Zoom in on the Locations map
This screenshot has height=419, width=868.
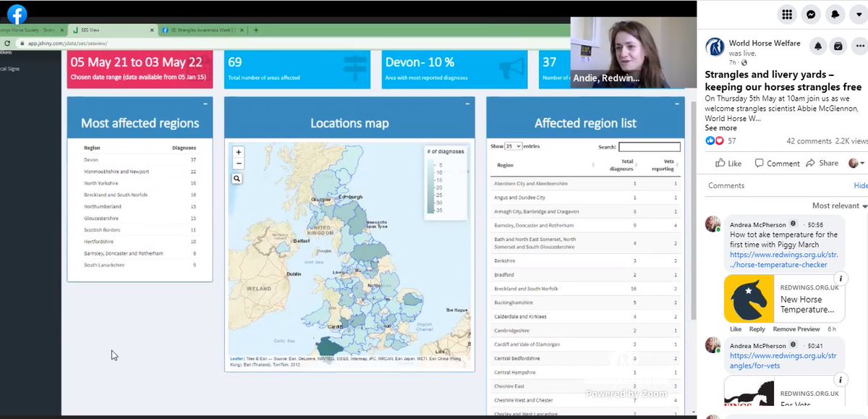tap(238, 153)
